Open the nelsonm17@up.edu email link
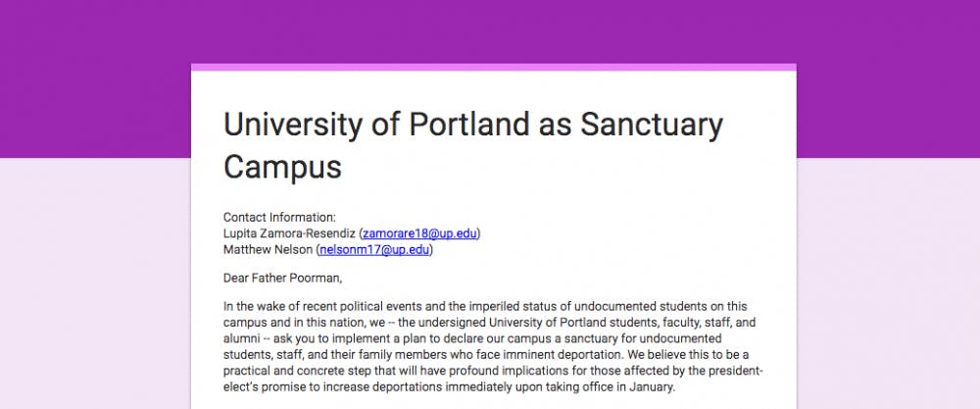 pos(374,250)
